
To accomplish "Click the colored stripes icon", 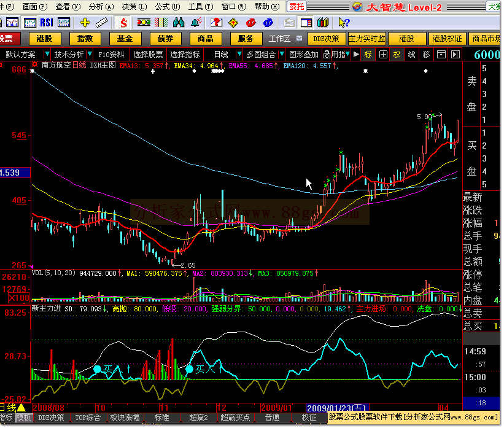I will point(161,23).
